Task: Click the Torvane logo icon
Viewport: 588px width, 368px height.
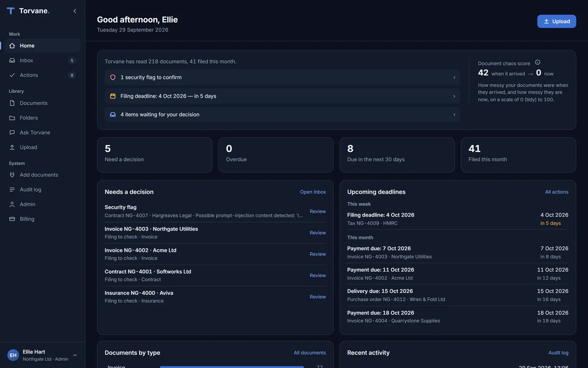Action: [x=11, y=11]
